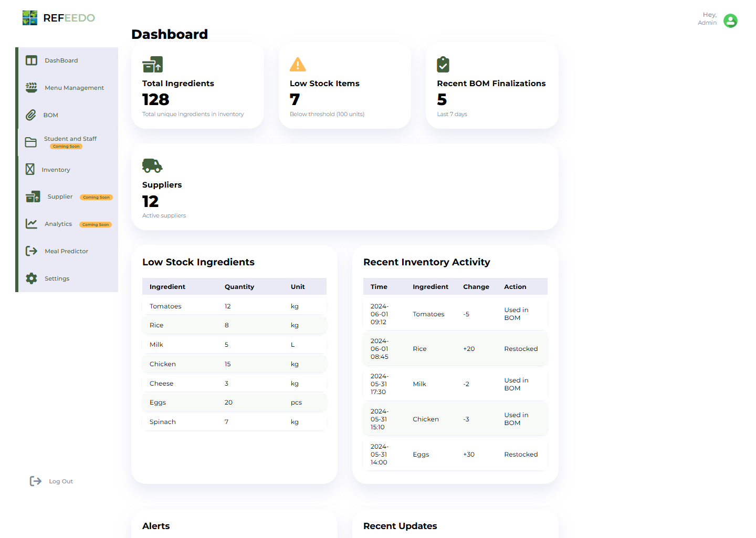Click the Student and Staff Coming Soon badge
756x538 pixels.
pos(66,147)
